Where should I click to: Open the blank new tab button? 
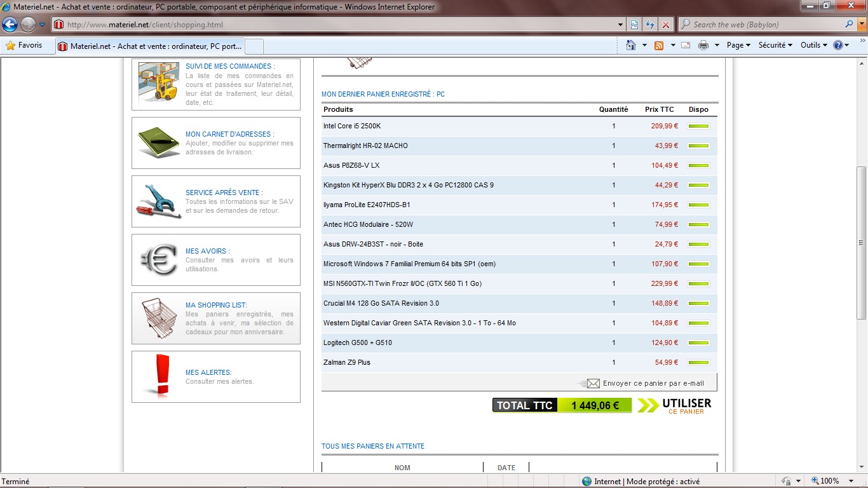pyautogui.click(x=254, y=46)
